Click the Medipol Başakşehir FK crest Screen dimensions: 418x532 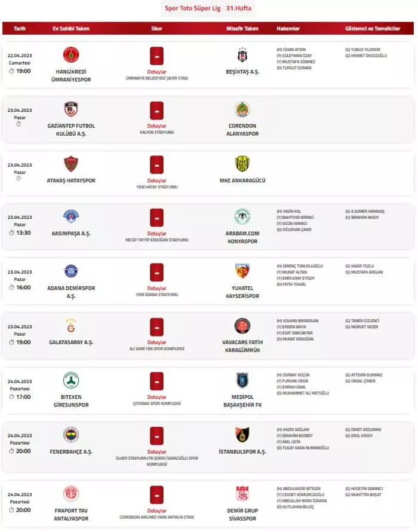tap(242, 380)
